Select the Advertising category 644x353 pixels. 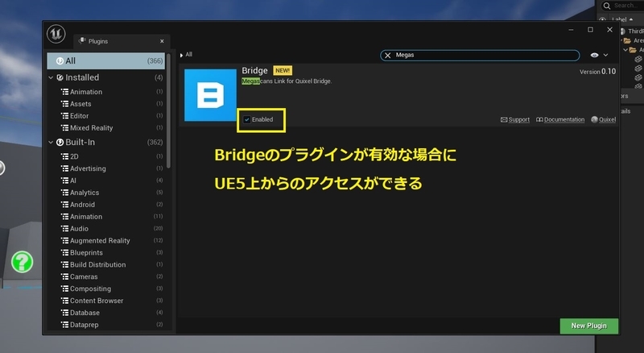click(x=107, y=168)
